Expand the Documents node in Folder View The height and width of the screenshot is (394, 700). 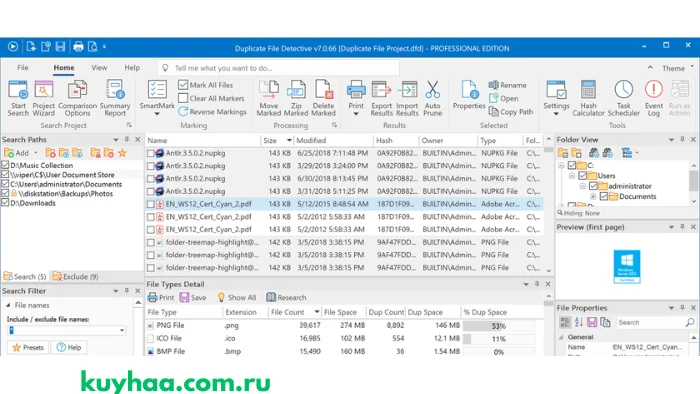[x=593, y=196]
